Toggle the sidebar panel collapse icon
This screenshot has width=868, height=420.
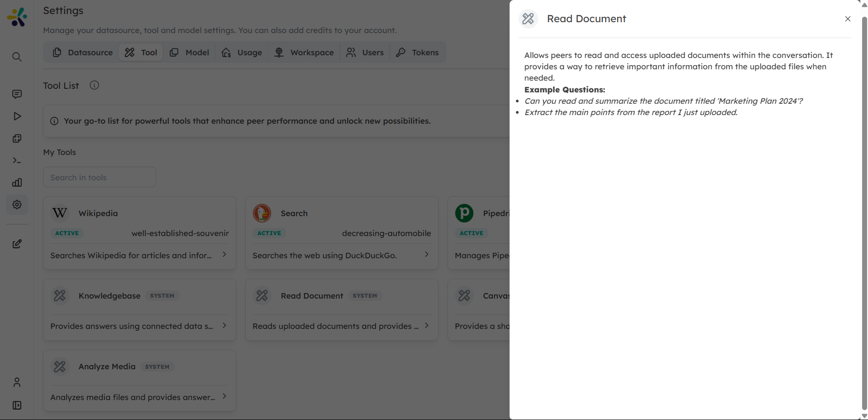[17, 406]
